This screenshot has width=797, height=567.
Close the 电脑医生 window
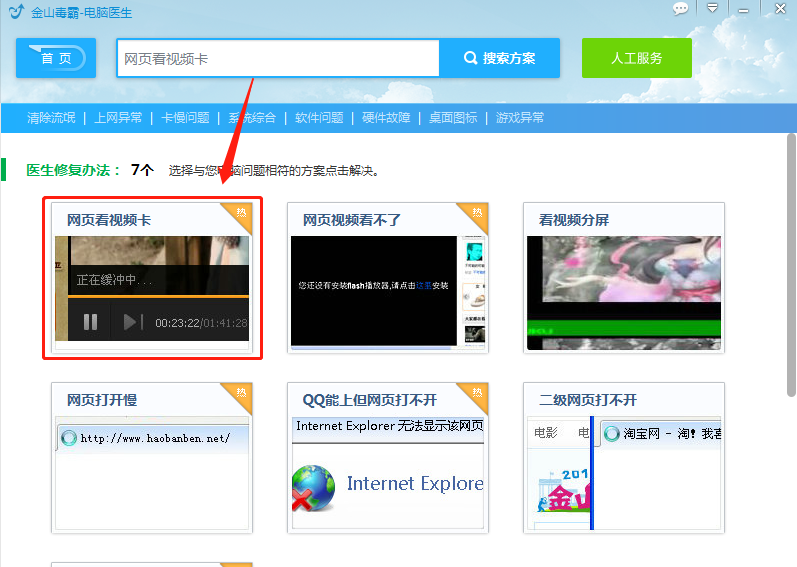pyautogui.click(x=780, y=9)
